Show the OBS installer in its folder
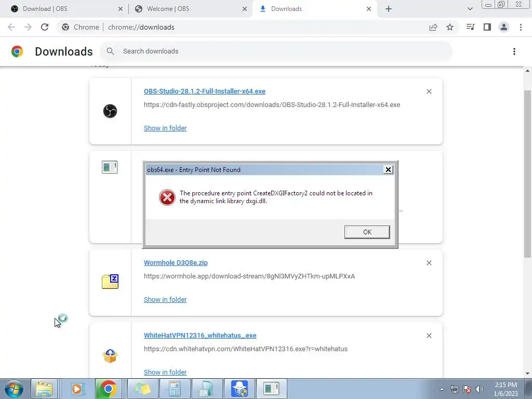Screen dimensions: 532x399 (x=165, y=128)
